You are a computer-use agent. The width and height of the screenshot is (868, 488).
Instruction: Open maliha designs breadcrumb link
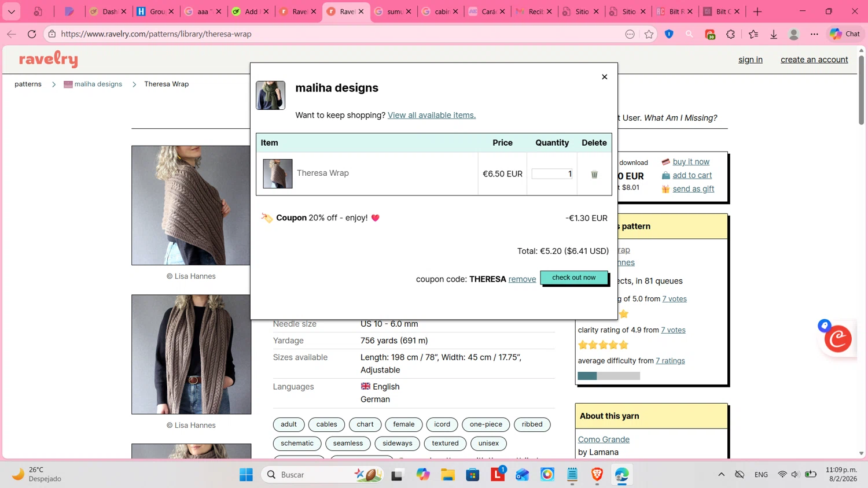point(98,84)
